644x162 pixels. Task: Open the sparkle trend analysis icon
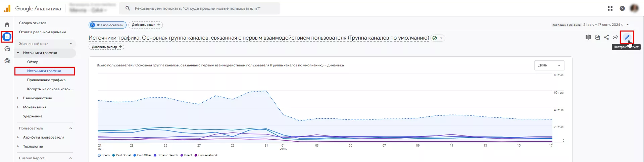(x=615, y=37)
